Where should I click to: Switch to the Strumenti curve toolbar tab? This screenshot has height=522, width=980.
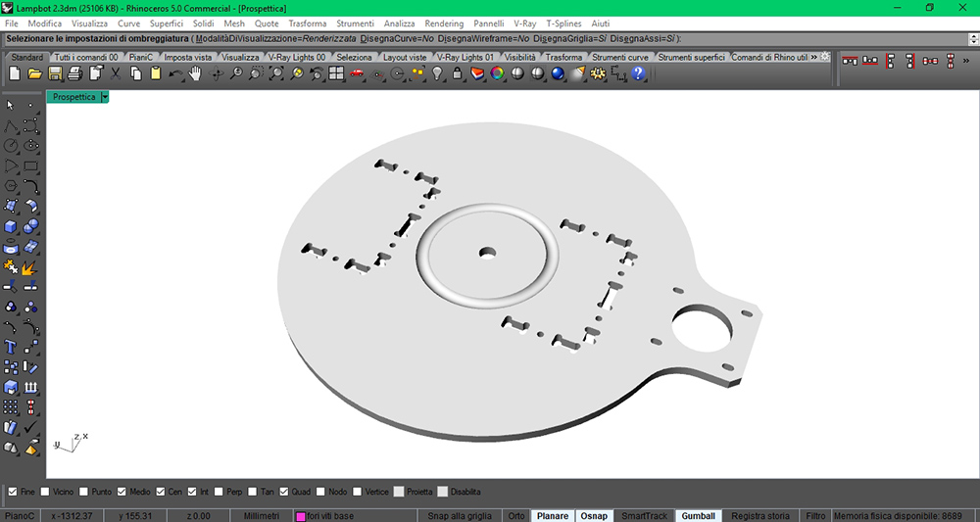(x=620, y=57)
